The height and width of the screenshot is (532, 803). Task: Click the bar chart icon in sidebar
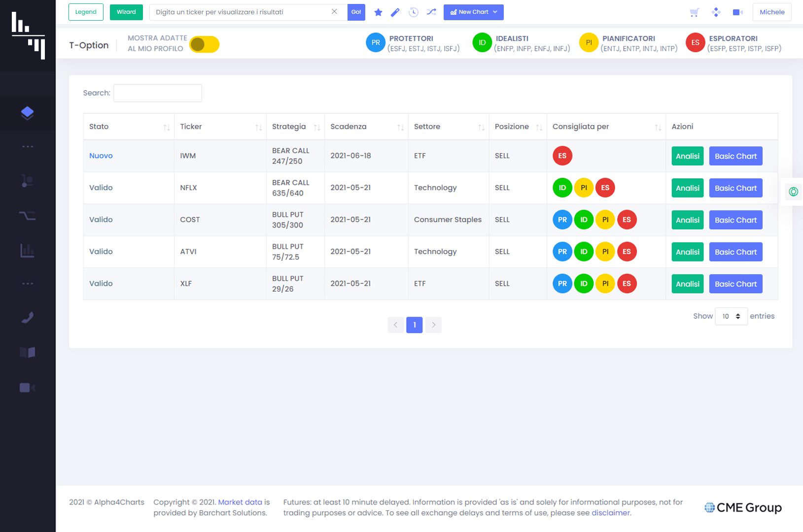pyautogui.click(x=28, y=251)
